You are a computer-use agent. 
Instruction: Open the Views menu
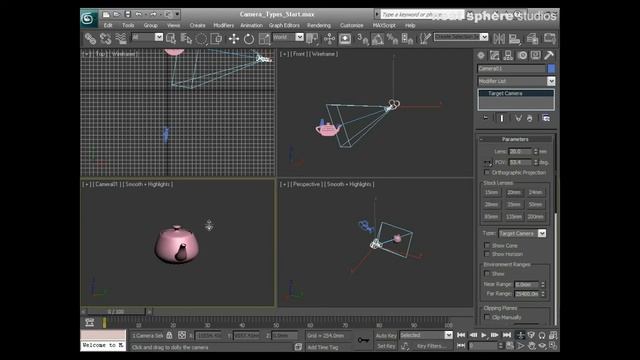[x=173, y=25]
